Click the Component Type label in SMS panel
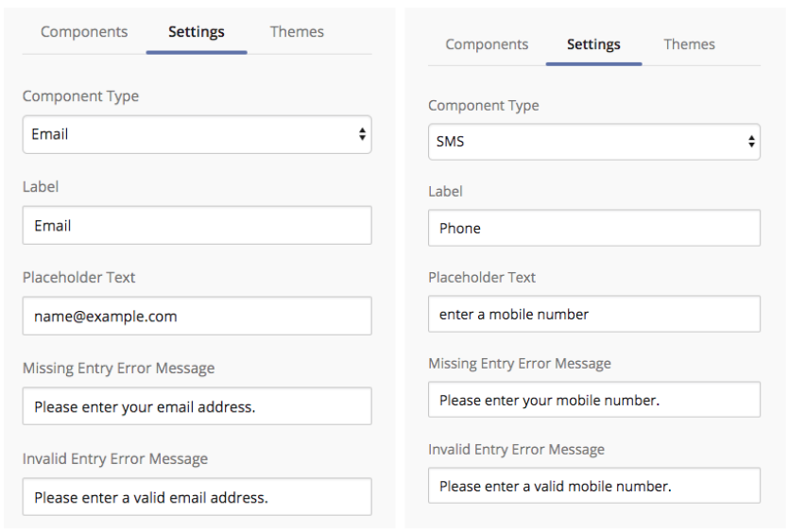Screen dimensions: 789x532 [484, 106]
